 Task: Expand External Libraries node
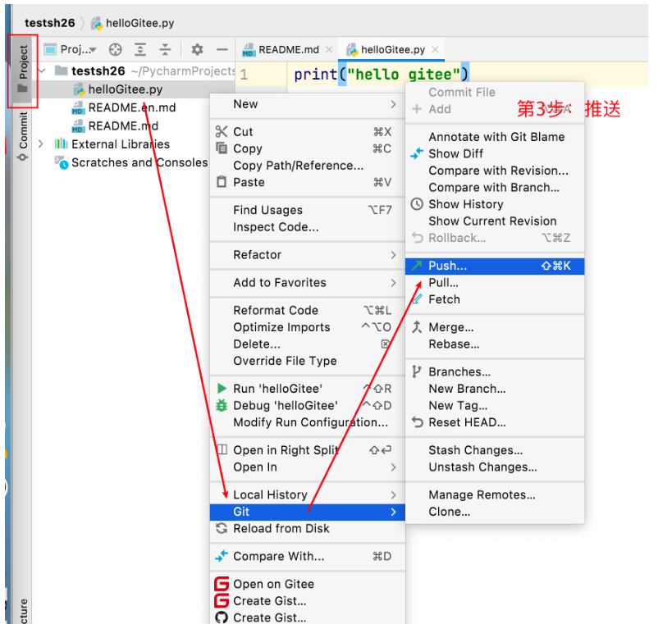pos(41,143)
